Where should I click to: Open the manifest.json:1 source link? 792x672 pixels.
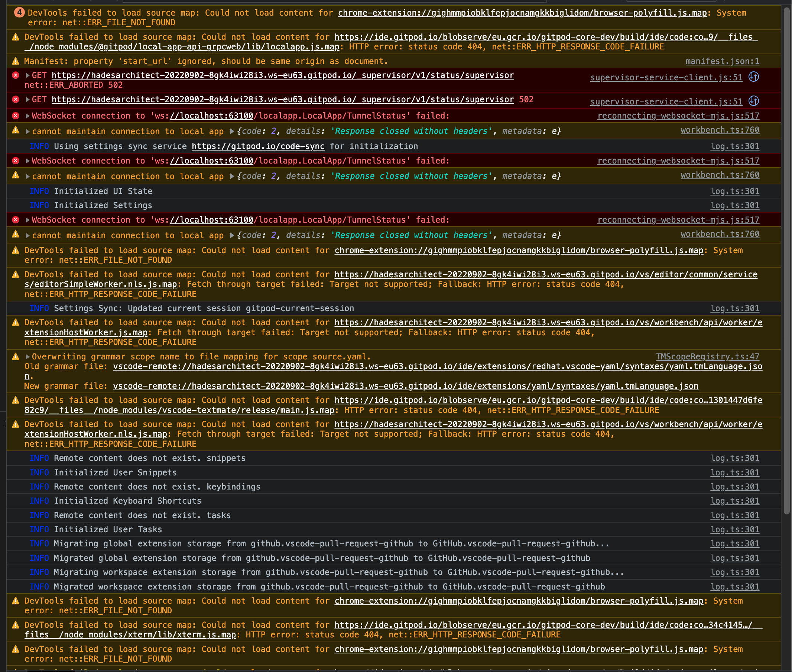pos(722,61)
